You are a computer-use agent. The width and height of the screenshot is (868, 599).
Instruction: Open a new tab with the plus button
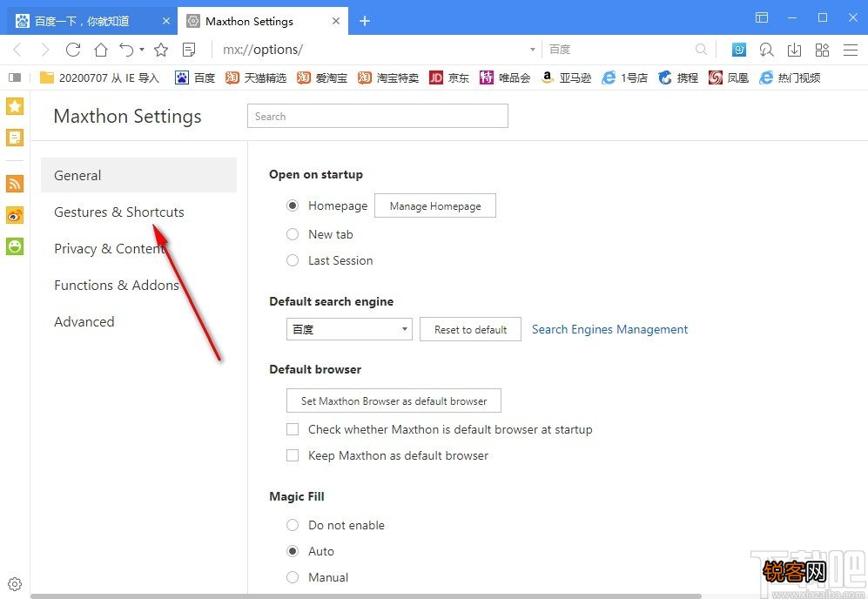(x=364, y=21)
